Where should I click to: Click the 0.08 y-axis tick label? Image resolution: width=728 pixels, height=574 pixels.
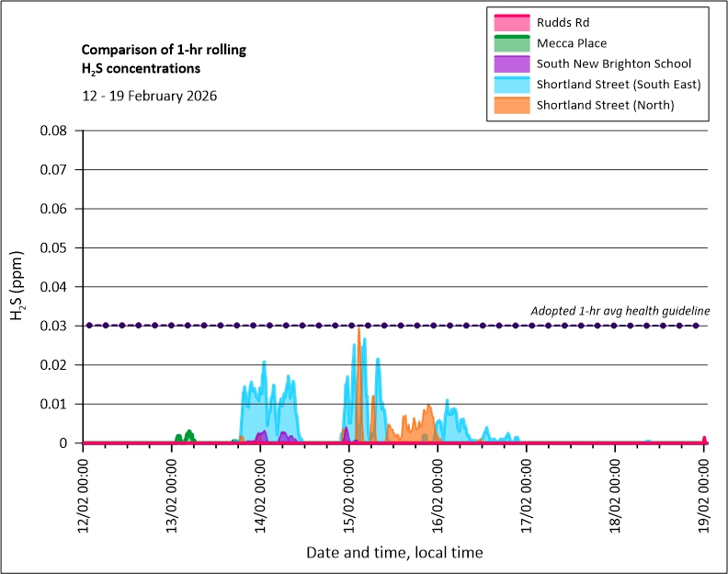[x=52, y=131]
